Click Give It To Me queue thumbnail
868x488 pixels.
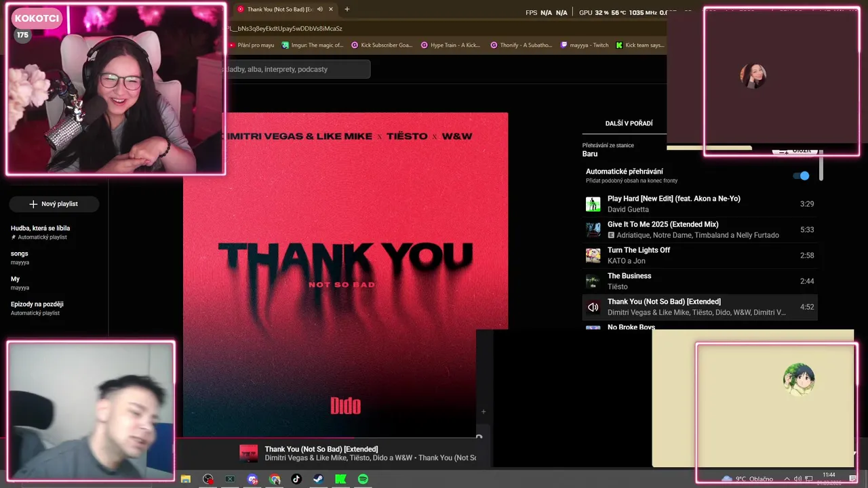pyautogui.click(x=593, y=230)
